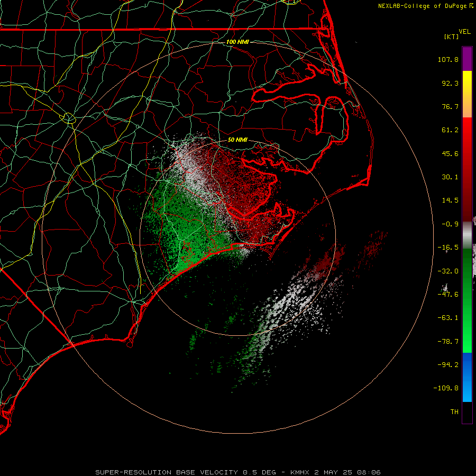
Task: Click the -47.6 scale label
Action: point(448,295)
